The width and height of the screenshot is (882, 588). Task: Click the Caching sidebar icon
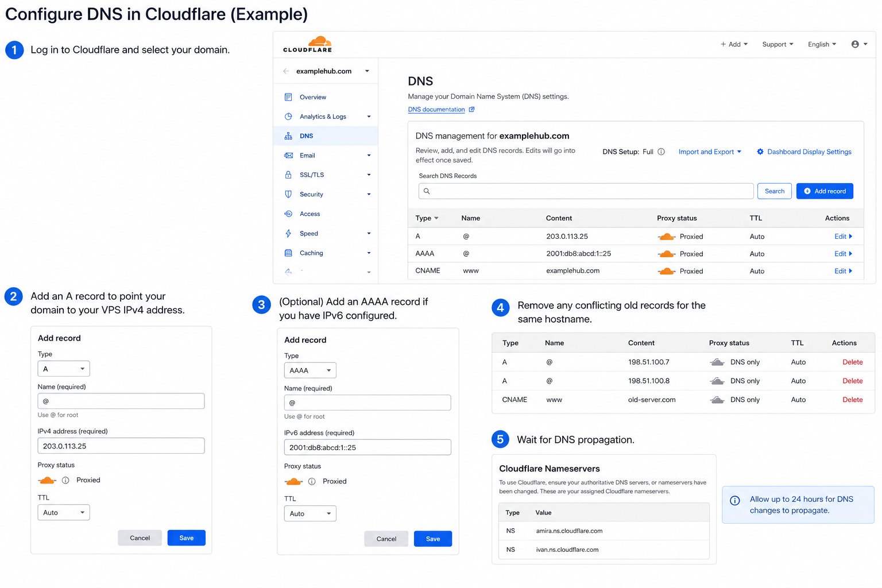tap(288, 253)
